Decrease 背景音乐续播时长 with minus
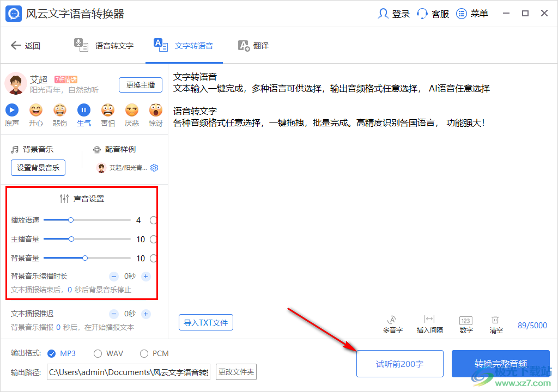The image size is (558, 392). [x=113, y=276]
